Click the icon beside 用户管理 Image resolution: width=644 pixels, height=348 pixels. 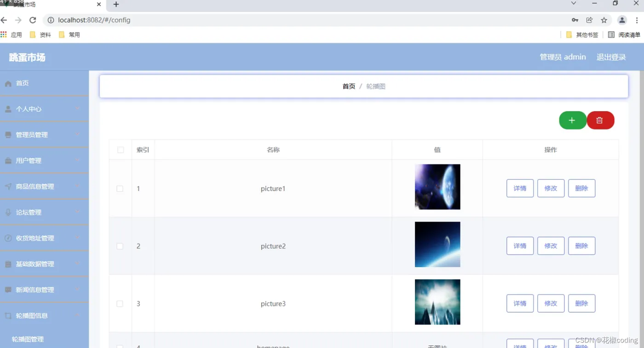(8, 161)
